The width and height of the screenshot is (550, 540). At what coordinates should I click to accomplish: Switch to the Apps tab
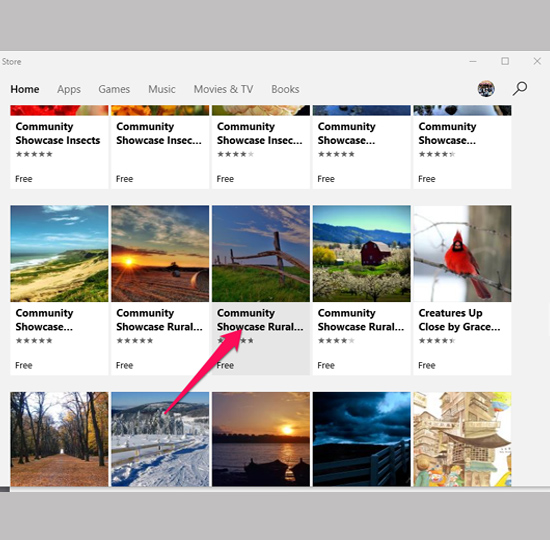click(69, 89)
